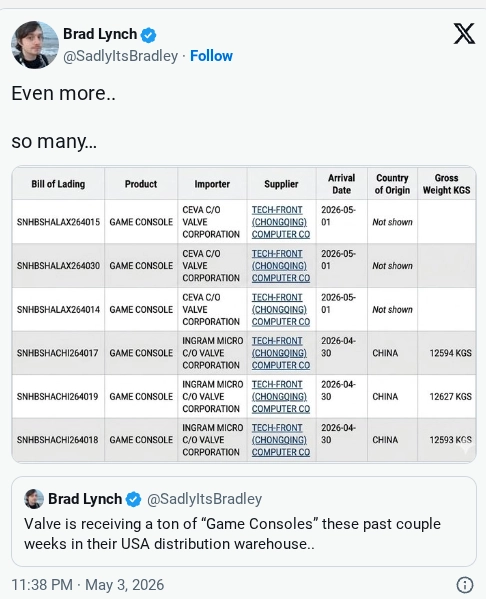Click the Bill of Lading column header
Screen dimensions: 486x599
[x=58, y=184]
